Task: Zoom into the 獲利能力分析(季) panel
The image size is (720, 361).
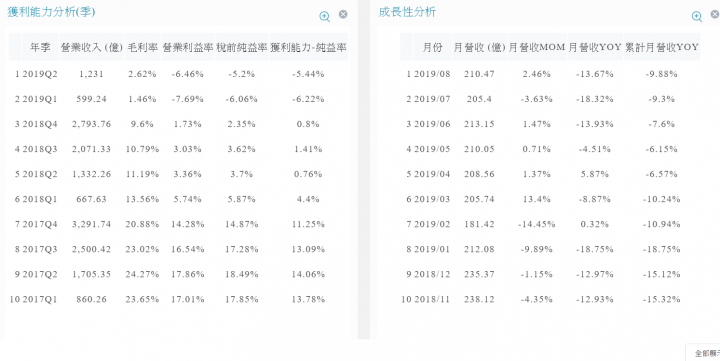Action: coord(325,16)
